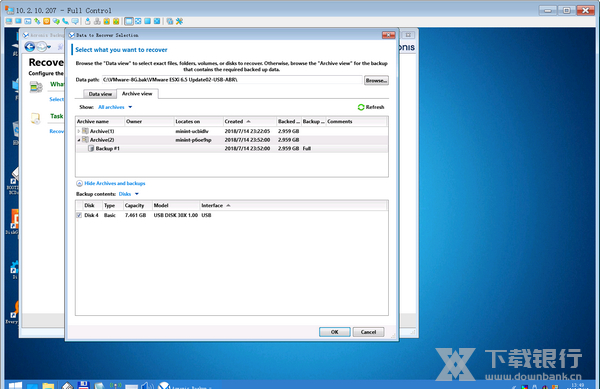Click the Backup #1 file icon
This screenshot has width=600, height=389.
91,148
